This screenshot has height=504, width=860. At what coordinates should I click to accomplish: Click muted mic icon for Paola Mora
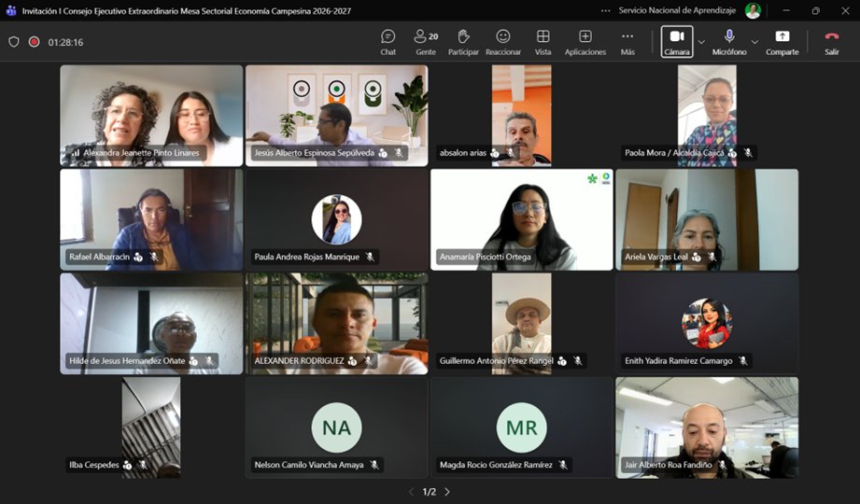pos(748,153)
